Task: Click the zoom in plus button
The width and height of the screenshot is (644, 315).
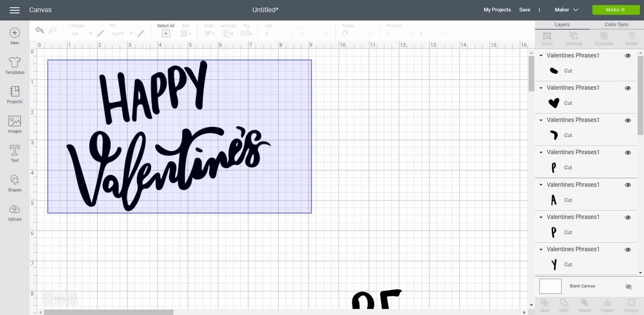Action: [x=72, y=298]
